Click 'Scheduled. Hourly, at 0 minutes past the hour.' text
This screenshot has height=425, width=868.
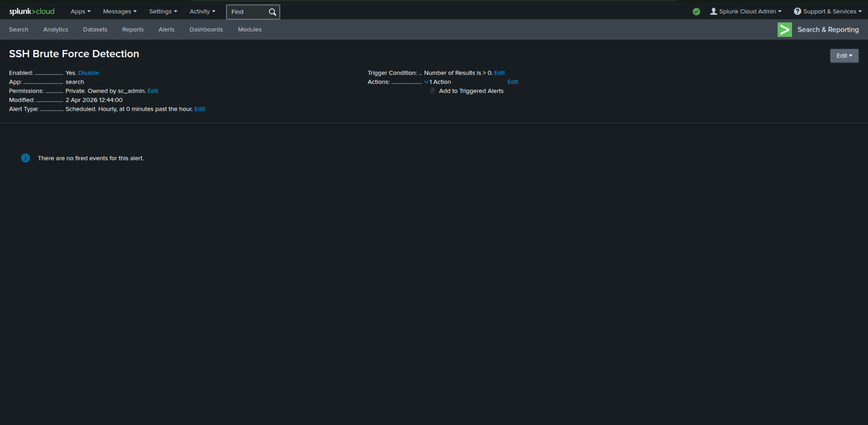click(x=129, y=109)
